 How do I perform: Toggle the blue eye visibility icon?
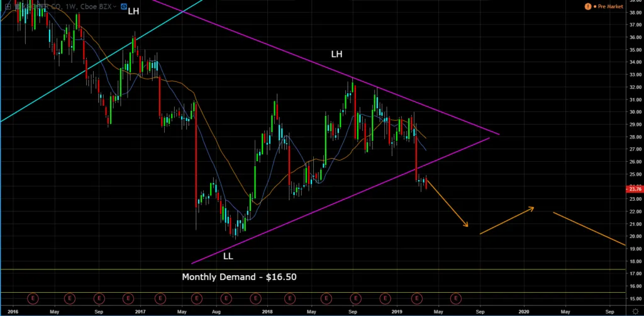point(124,6)
